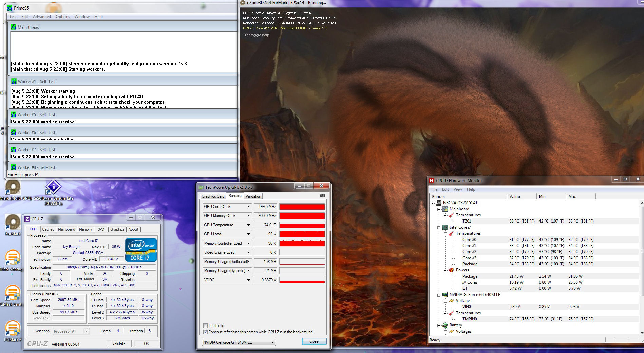Collapse the Powers tree node

click(445, 270)
